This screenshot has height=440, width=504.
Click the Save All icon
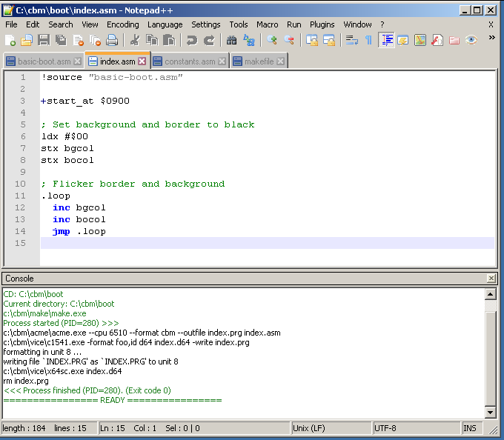(x=61, y=41)
